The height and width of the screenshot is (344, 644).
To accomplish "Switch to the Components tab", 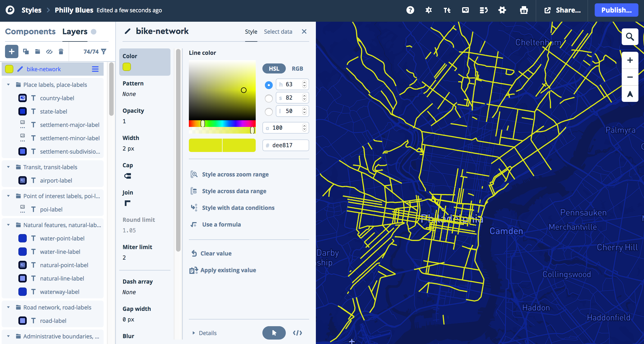I will click(30, 32).
